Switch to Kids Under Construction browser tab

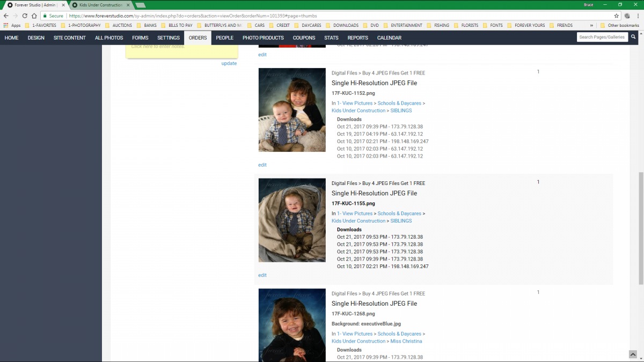pos(100,5)
